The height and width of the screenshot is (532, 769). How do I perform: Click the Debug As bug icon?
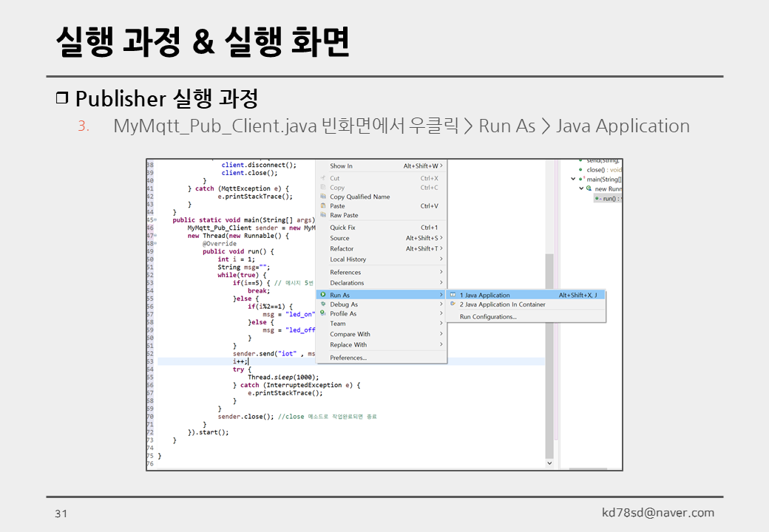click(323, 304)
